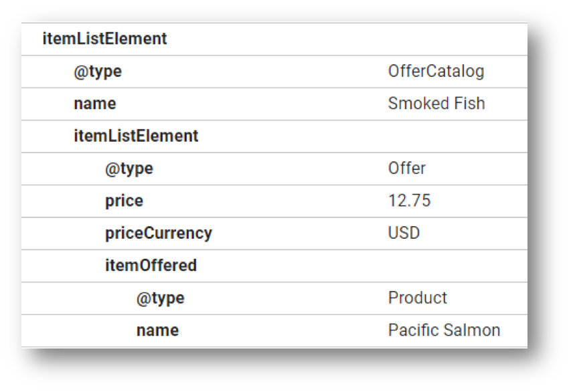Click the name label beside Pacific Salmon
The height and width of the screenshot is (392, 571).
tap(157, 330)
